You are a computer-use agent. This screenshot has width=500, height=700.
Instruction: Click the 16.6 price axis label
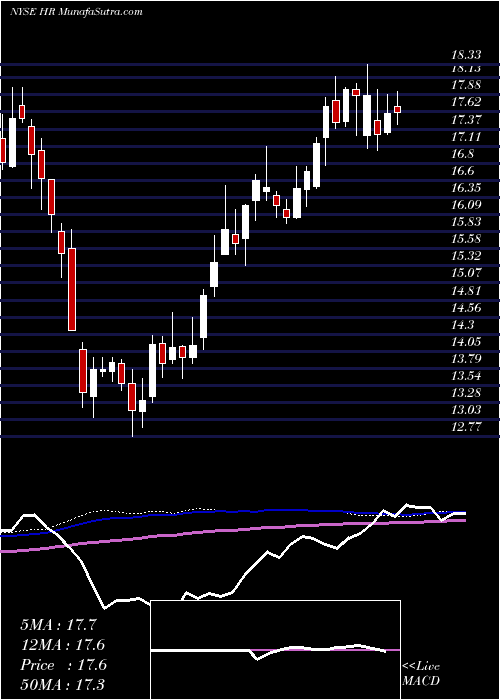[463, 171]
